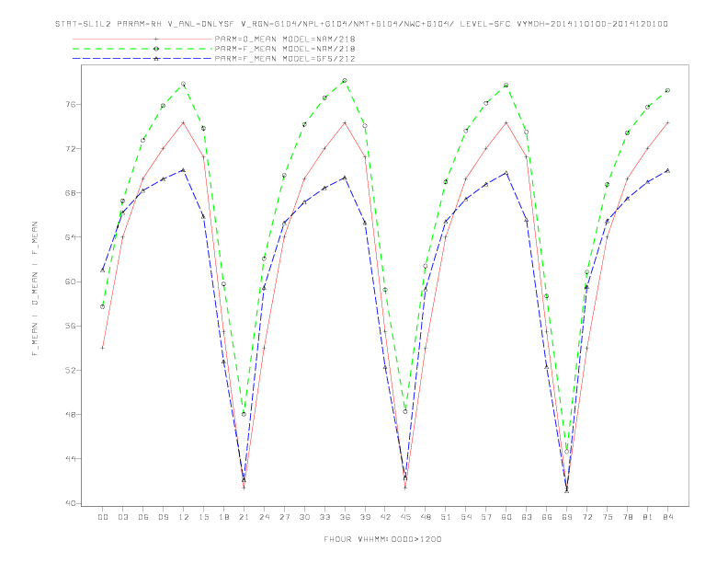Click the x-axis tick label 75
The image size is (728, 563).
608,517
